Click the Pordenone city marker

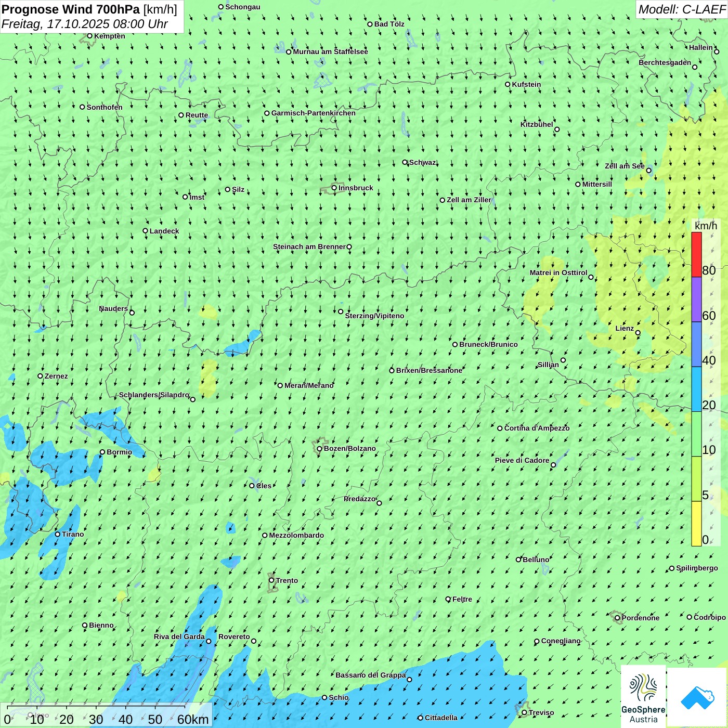617,618
